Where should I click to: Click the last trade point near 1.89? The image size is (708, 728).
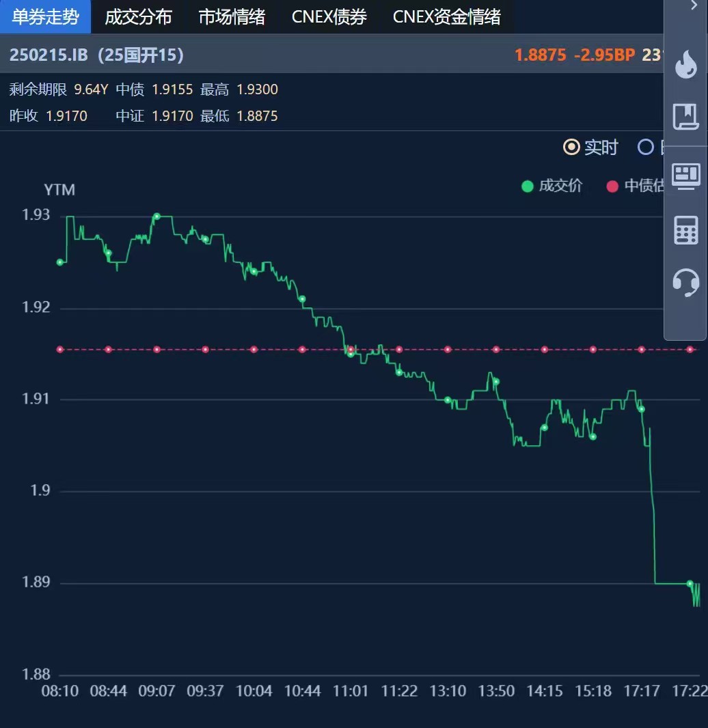click(x=690, y=584)
